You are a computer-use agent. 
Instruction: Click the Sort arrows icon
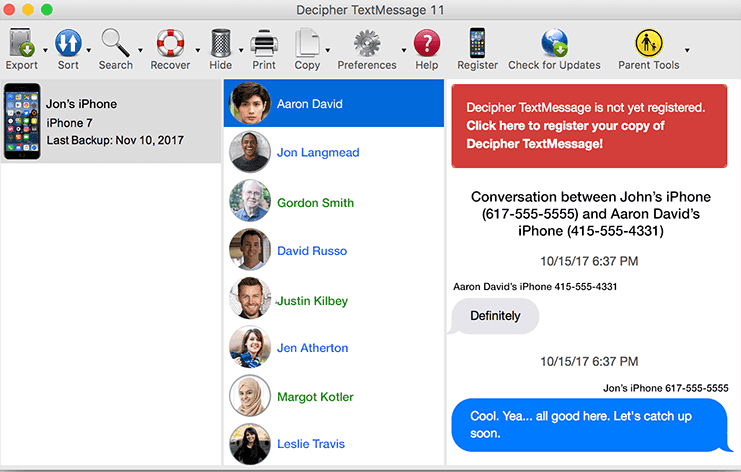point(69,43)
